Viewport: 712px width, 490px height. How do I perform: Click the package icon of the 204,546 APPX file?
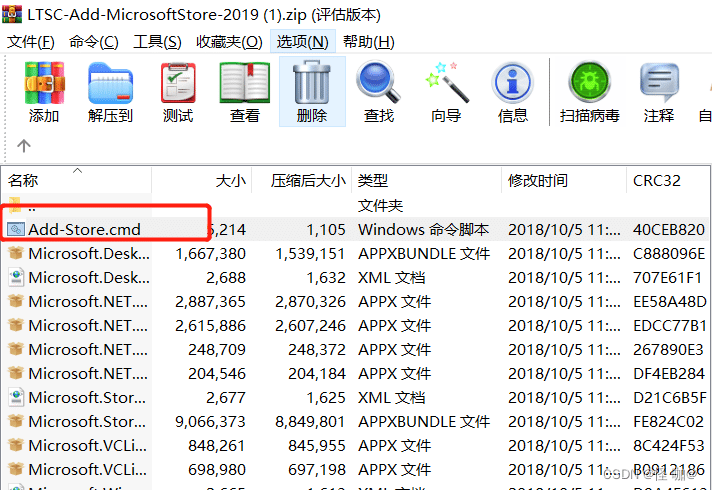[16, 373]
